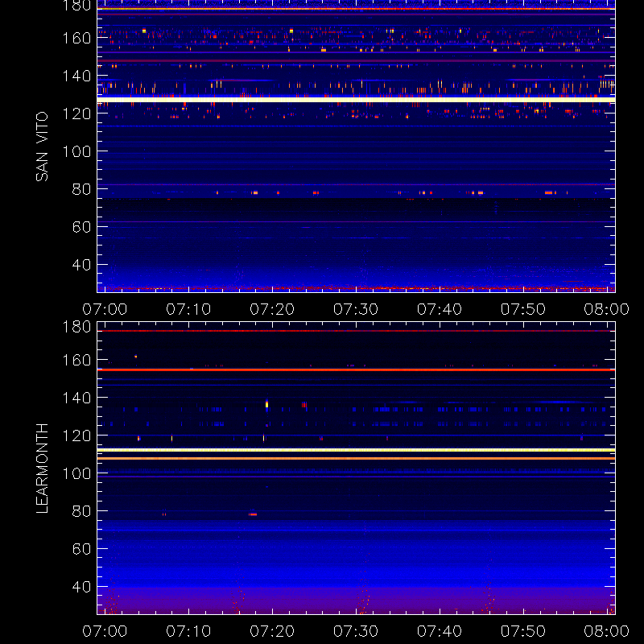Choose the 07:40 time label under Learmonth plot
This screenshot has height=644, width=644.
click(x=440, y=631)
